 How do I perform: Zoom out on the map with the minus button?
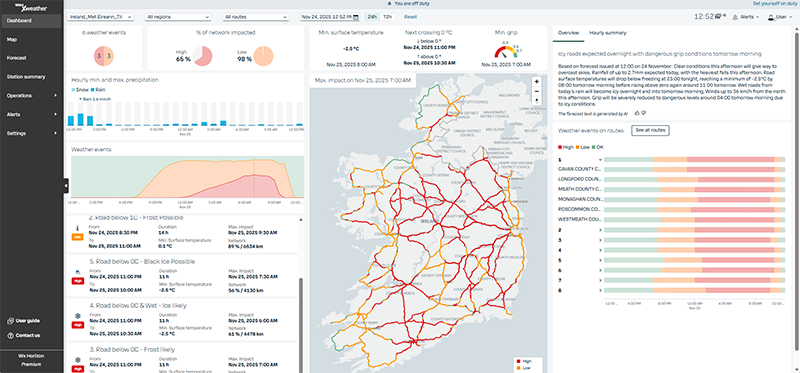pos(536,91)
